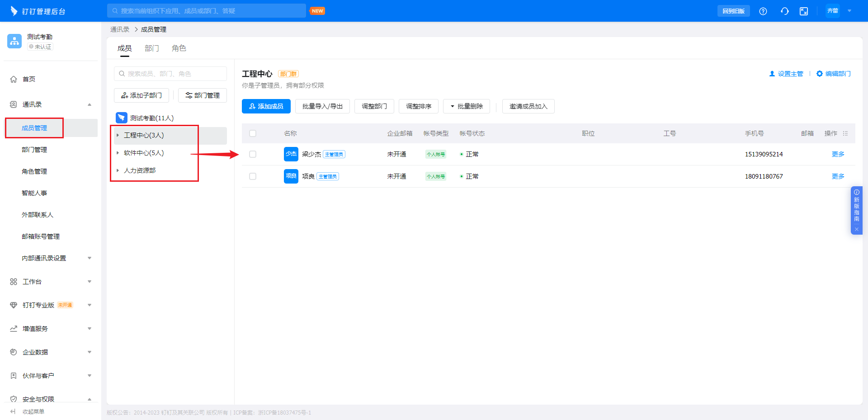The width and height of the screenshot is (868, 420).
Task: Click the 通讯录 contacts icon
Action: (14, 104)
